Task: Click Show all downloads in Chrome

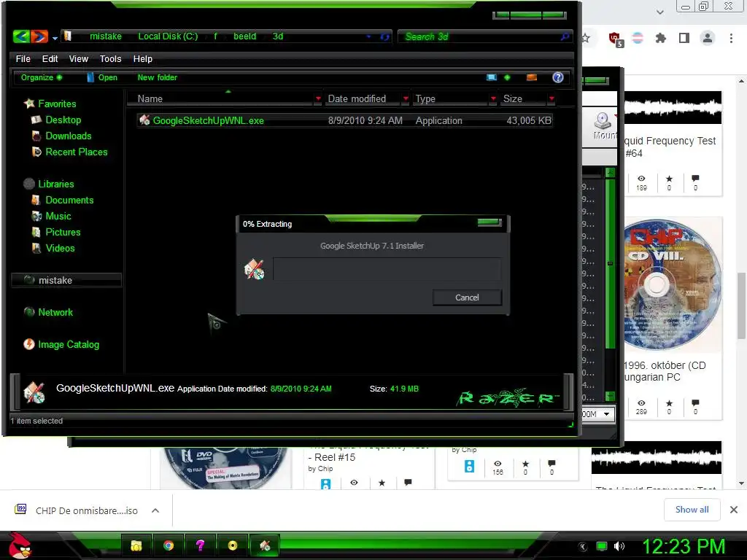Action: [x=692, y=510]
